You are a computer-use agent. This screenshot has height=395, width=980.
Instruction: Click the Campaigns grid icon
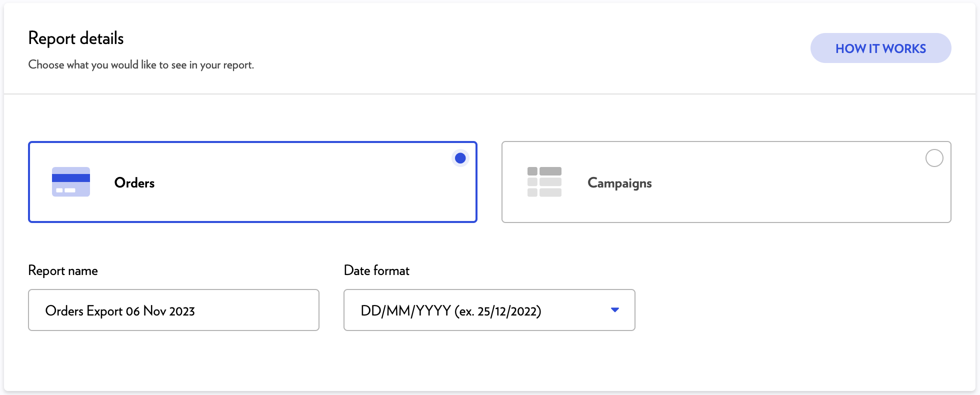click(x=544, y=182)
